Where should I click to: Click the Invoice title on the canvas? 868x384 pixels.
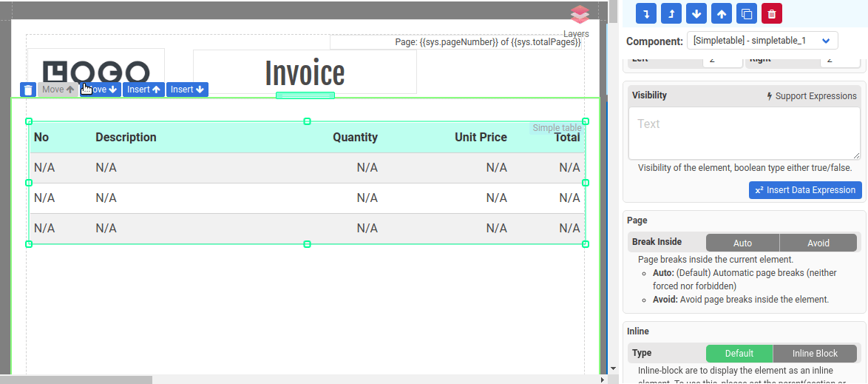point(305,73)
